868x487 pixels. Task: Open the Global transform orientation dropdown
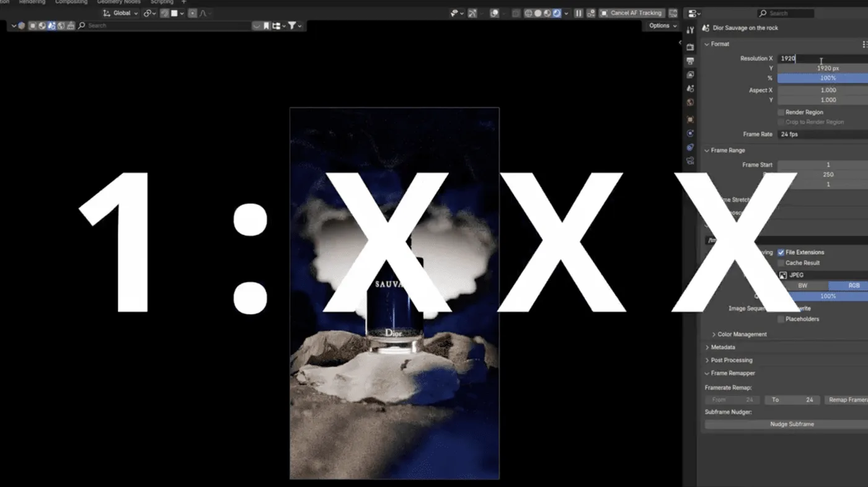point(121,13)
